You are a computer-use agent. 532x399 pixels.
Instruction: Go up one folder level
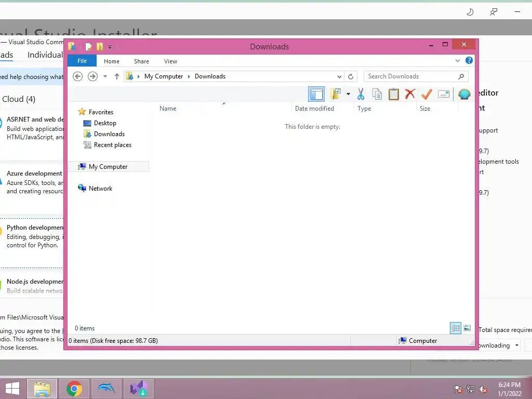pos(117,76)
